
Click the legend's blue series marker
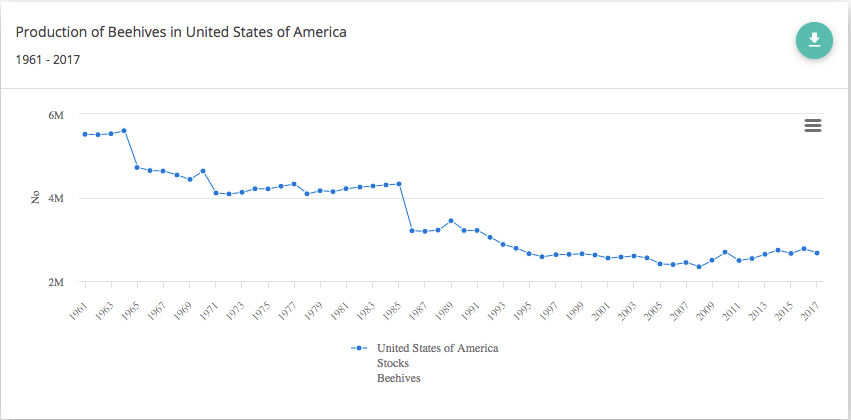click(x=358, y=348)
